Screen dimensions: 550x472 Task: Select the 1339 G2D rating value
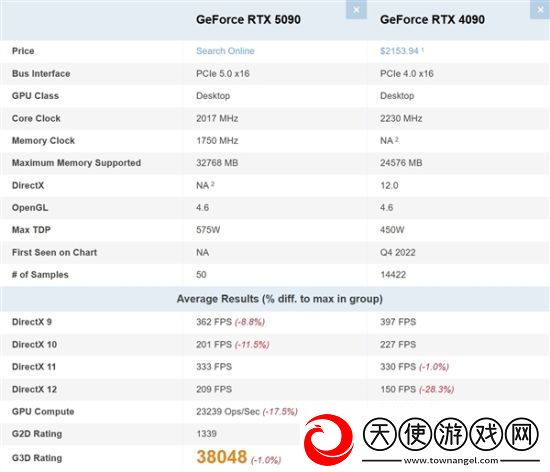click(207, 434)
